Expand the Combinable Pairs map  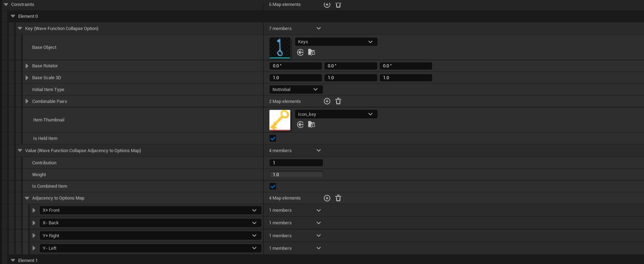pyautogui.click(x=27, y=101)
